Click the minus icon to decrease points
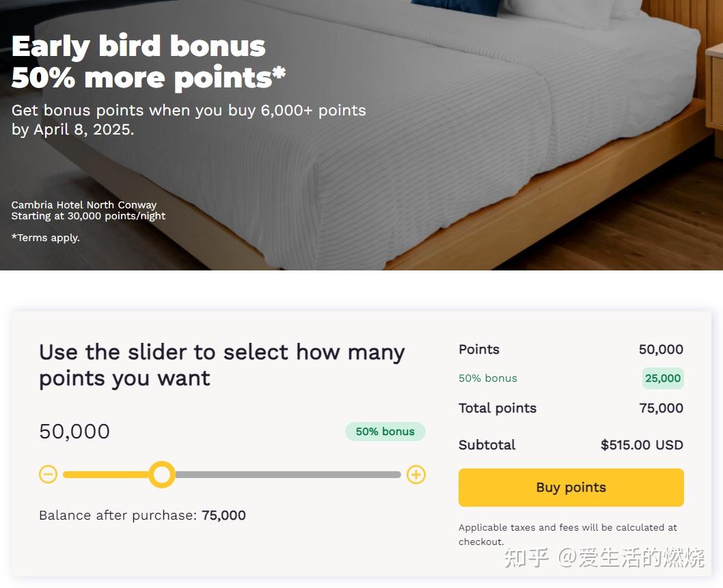The height and width of the screenshot is (588, 723). tap(48, 475)
